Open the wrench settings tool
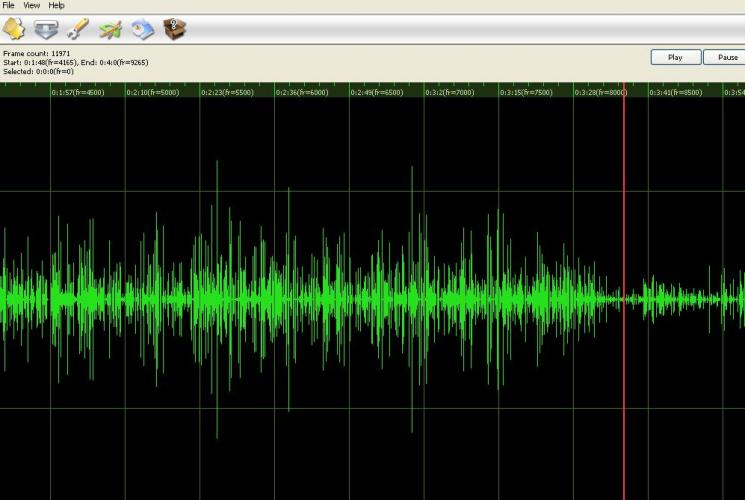 [79, 30]
